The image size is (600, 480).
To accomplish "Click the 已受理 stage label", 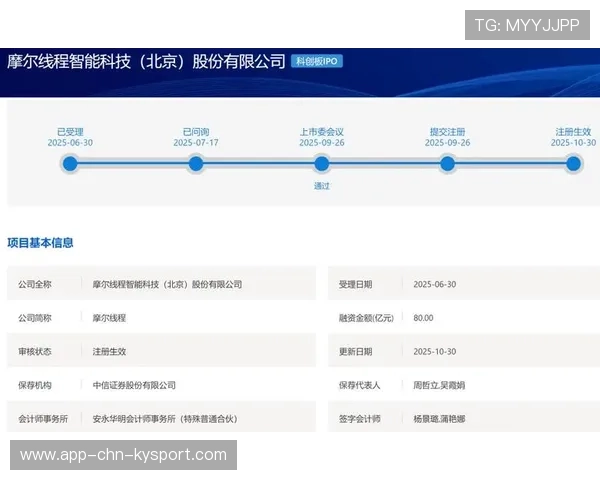I will [70, 132].
